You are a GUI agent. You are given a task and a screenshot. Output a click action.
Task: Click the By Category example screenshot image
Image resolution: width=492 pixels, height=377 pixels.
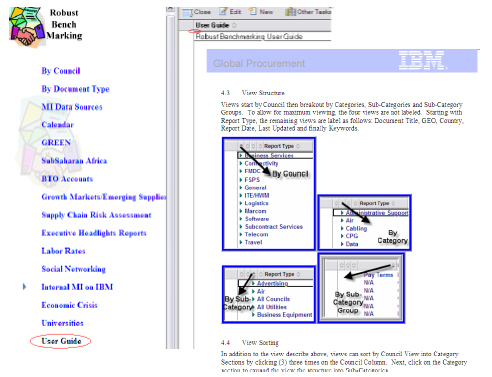pos(365,222)
